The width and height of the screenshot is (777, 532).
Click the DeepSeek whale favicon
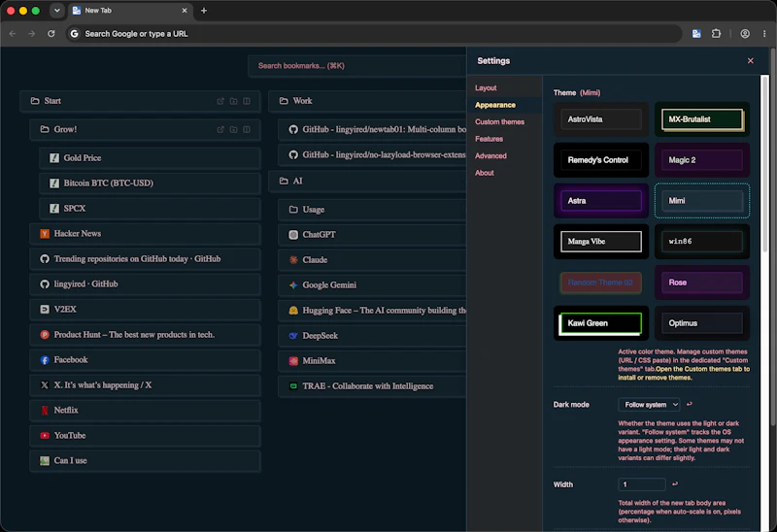tap(293, 336)
